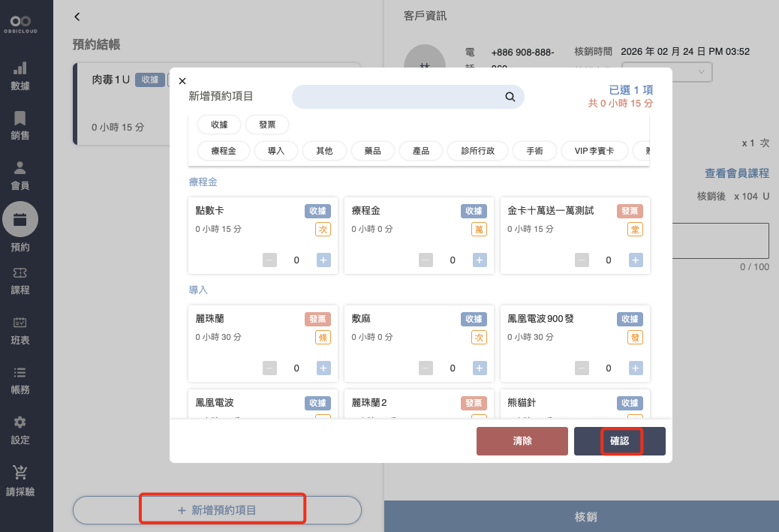The width and height of the screenshot is (779, 532).
Task: Go to 會員 members section
Action: [x=20, y=168]
